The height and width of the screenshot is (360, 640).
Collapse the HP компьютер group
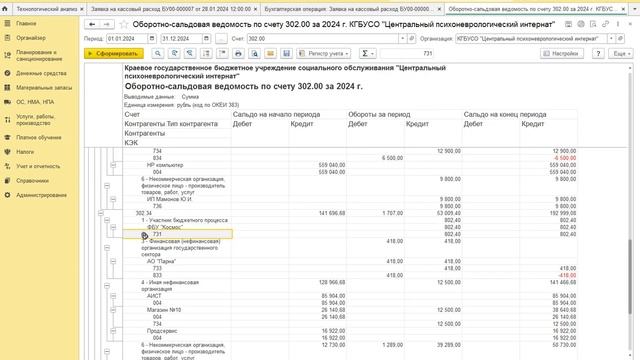(113, 165)
